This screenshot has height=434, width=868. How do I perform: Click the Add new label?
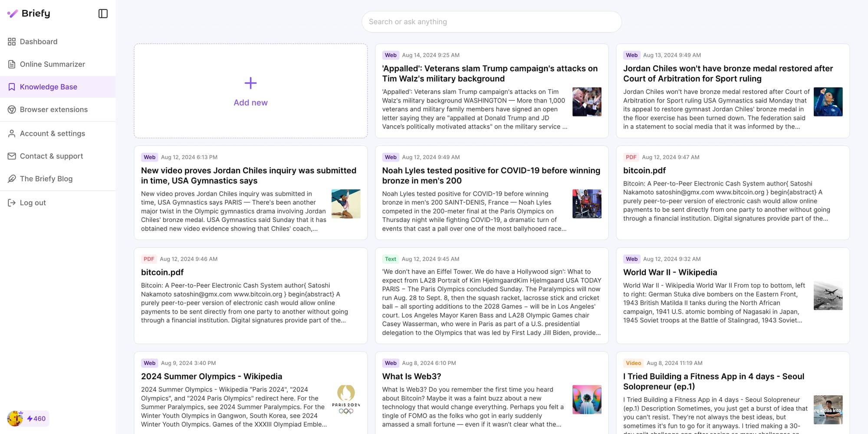[251, 103]
